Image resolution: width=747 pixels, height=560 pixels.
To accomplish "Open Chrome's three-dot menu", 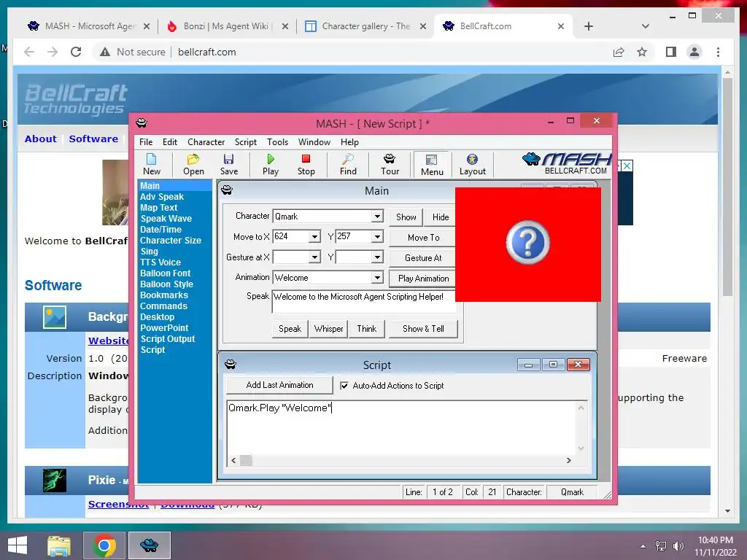I will pos(718,52).
